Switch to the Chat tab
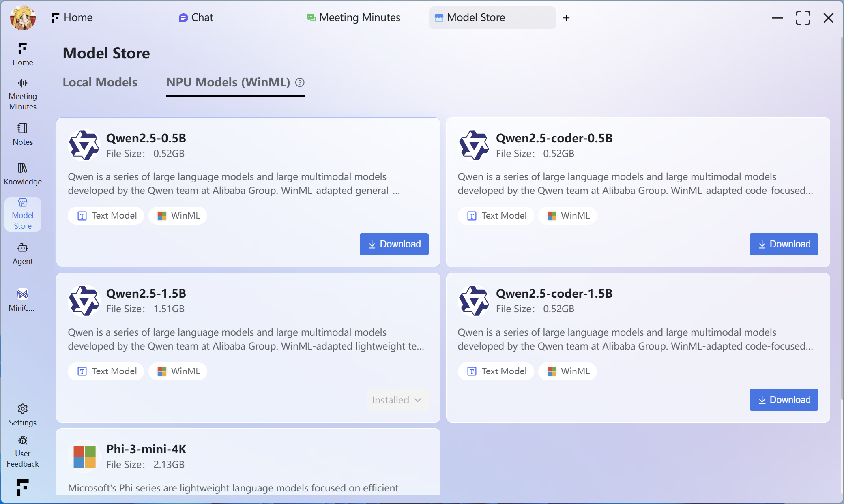 pyautogui.click(x=196, y=17)
